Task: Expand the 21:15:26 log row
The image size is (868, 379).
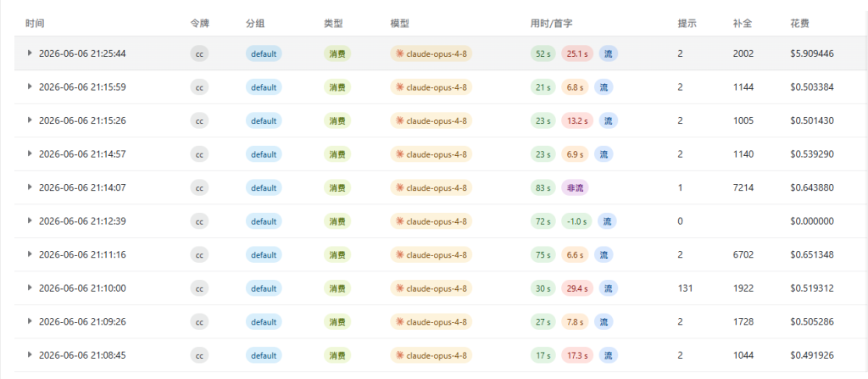Action: point(30,120)
